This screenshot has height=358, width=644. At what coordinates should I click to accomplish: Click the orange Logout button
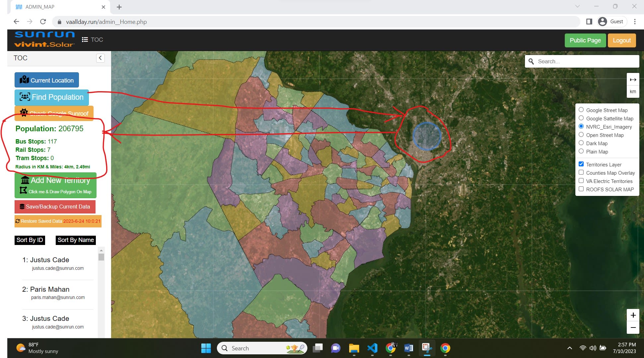point(621,40)
